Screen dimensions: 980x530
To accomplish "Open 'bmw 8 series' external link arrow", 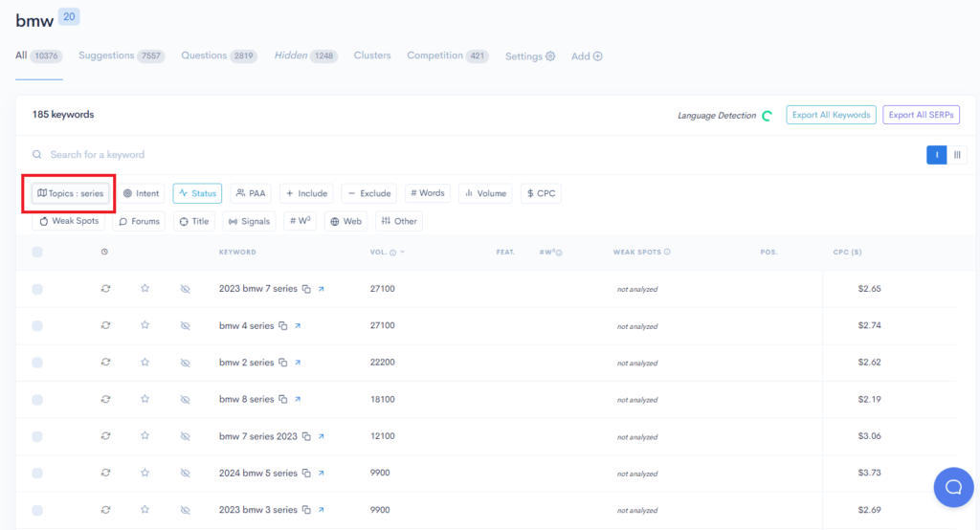I will (299, 399).
